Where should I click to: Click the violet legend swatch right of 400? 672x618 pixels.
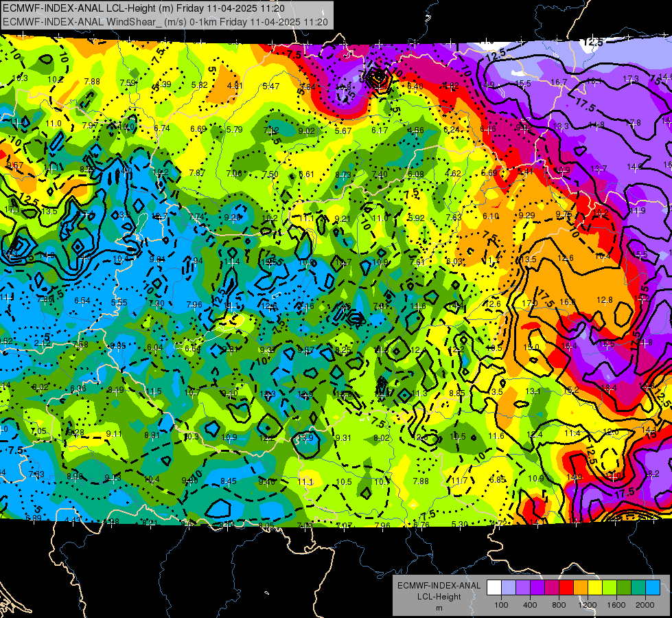click(537, 588)
